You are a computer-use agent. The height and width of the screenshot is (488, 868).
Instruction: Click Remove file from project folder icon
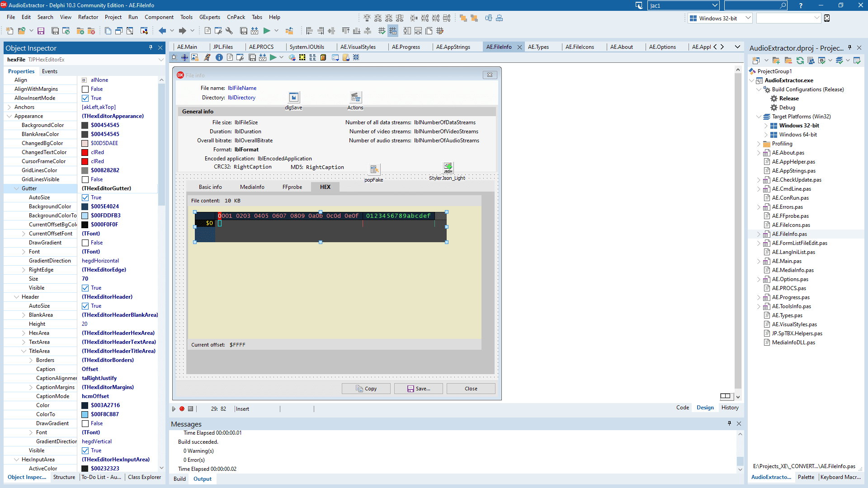click(x=91, y=31)
